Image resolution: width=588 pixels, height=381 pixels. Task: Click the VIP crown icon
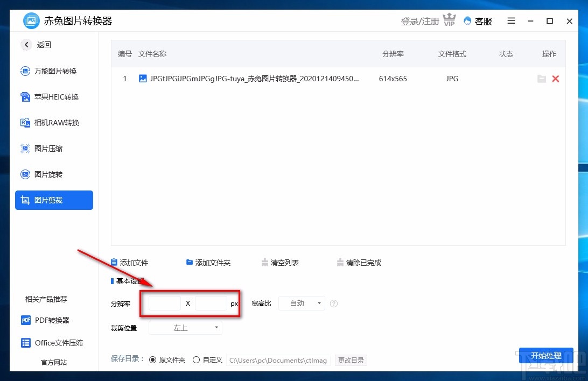[449, 20]
